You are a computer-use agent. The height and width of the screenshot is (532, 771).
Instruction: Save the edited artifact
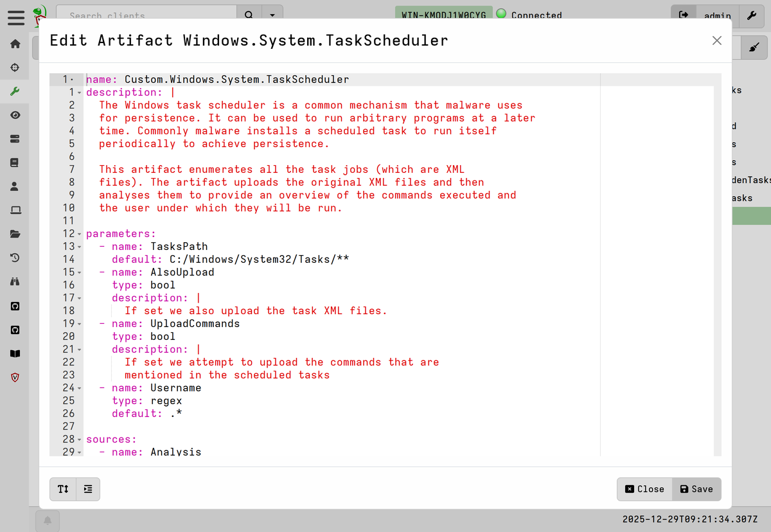click(x=696, y=489)
